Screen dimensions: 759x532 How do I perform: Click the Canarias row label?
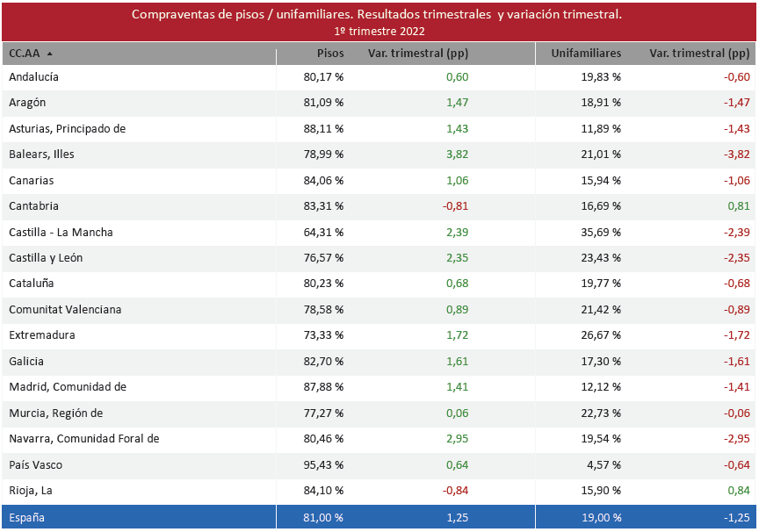31,181
